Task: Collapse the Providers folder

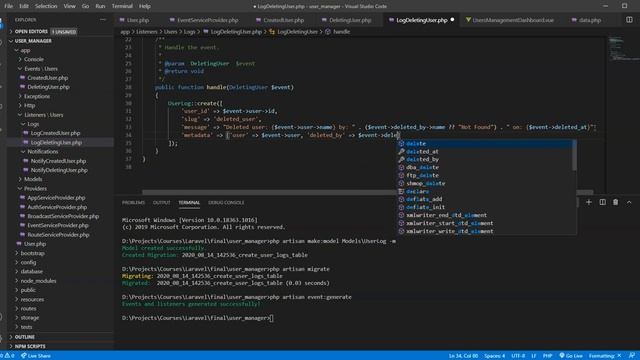Action: click(35, 188)
